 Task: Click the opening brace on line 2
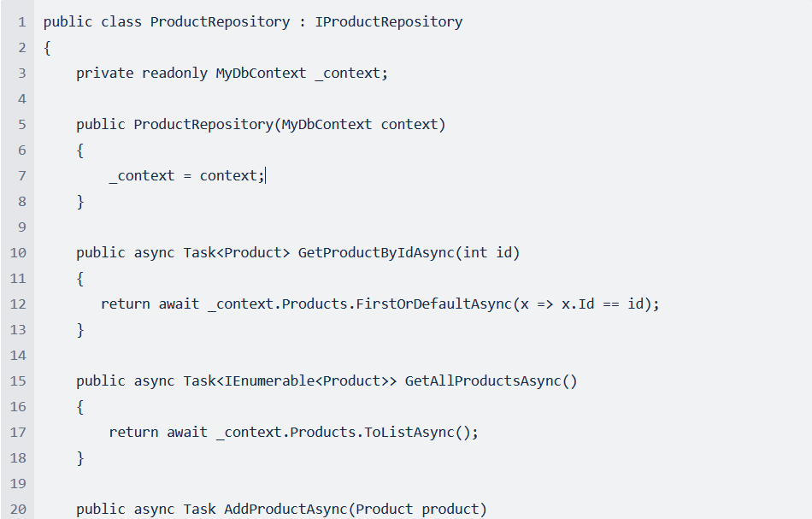tap(47, 48)
